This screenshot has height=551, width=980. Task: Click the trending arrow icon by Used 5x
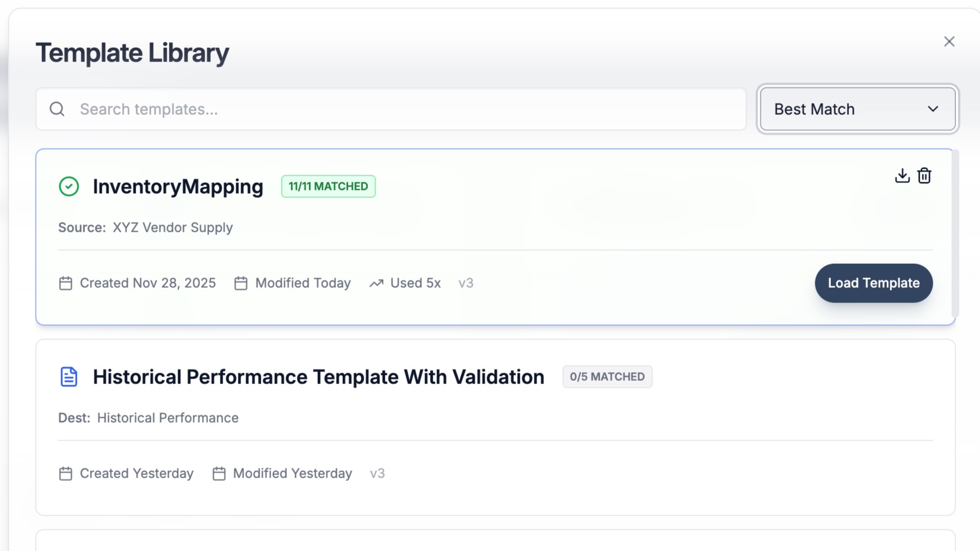377,283
